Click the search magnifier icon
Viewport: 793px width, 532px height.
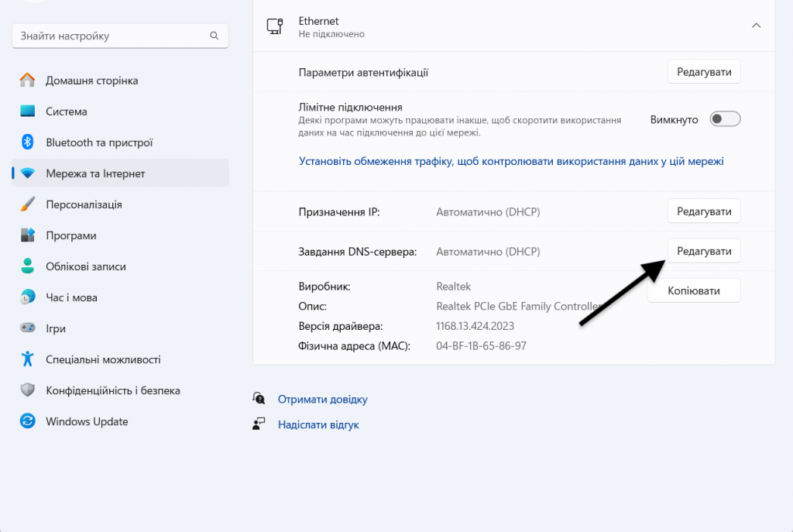(215, 35)
